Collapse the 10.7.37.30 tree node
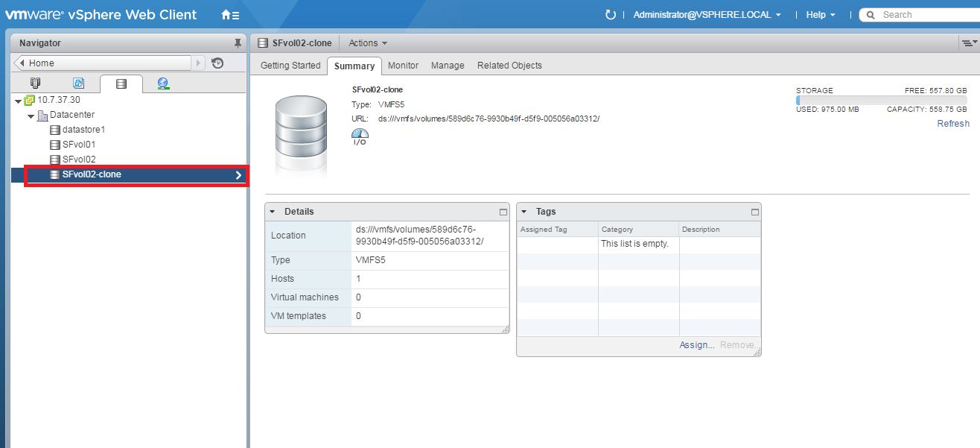Screen dimensions: 980x448 pos(18,100)
